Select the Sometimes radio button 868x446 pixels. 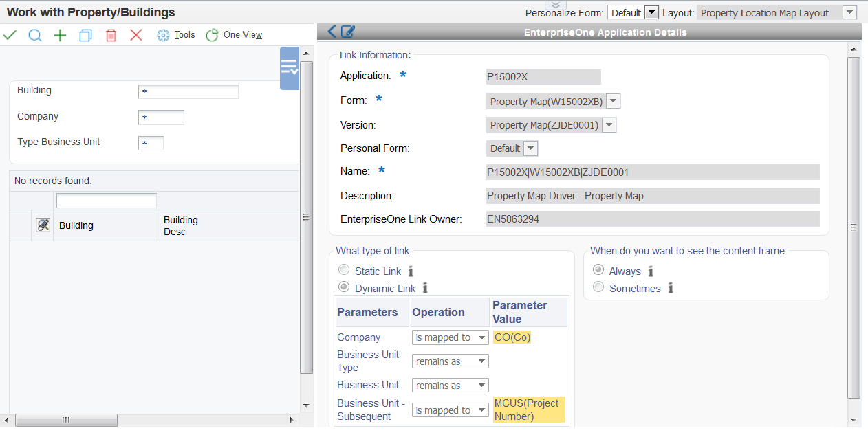pos(598,287)
